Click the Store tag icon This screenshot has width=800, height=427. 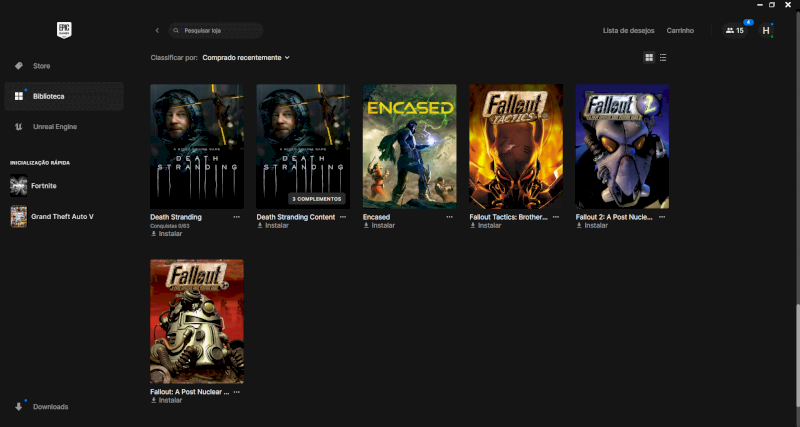click(19, 66)
